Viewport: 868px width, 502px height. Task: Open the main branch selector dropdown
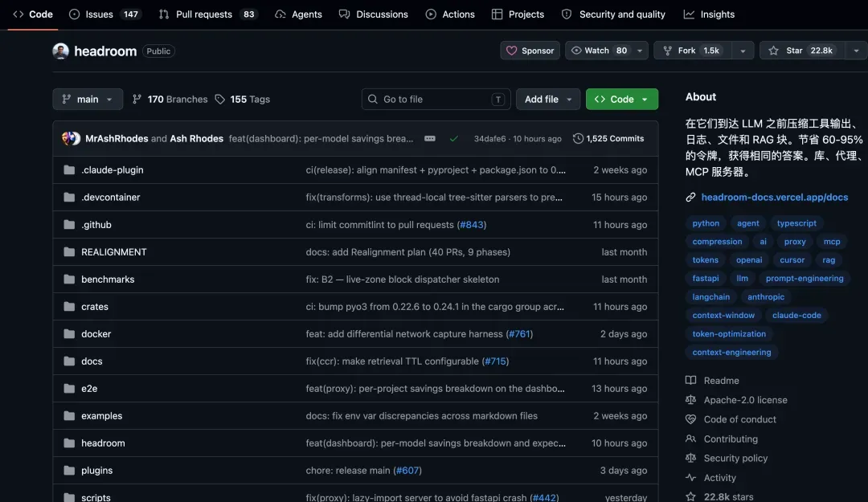tap(88, 99)
